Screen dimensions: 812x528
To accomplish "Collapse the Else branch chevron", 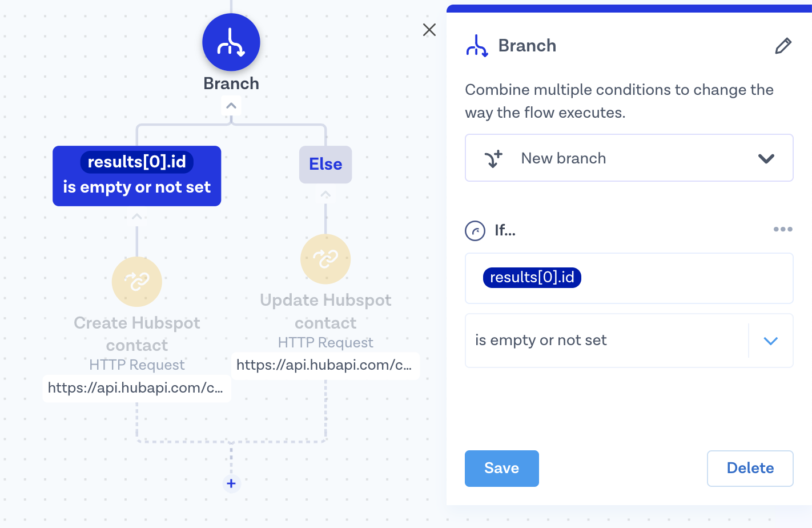I will pos(325,195).
